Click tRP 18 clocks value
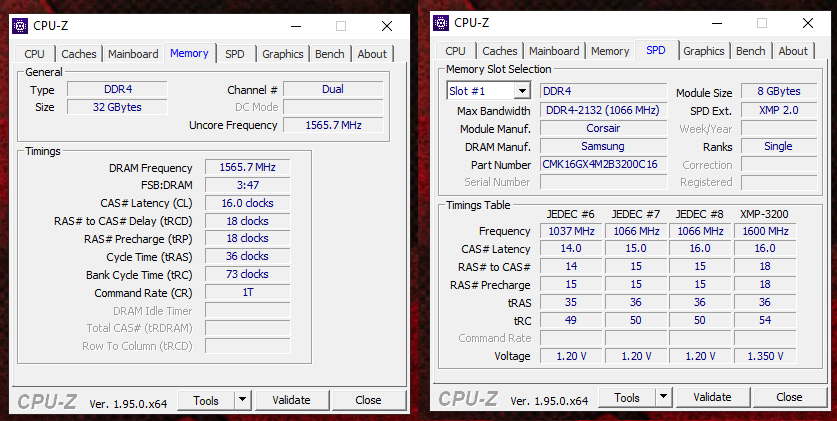The height and width of the screenshot is (421, 837). [x=248, y=239]
